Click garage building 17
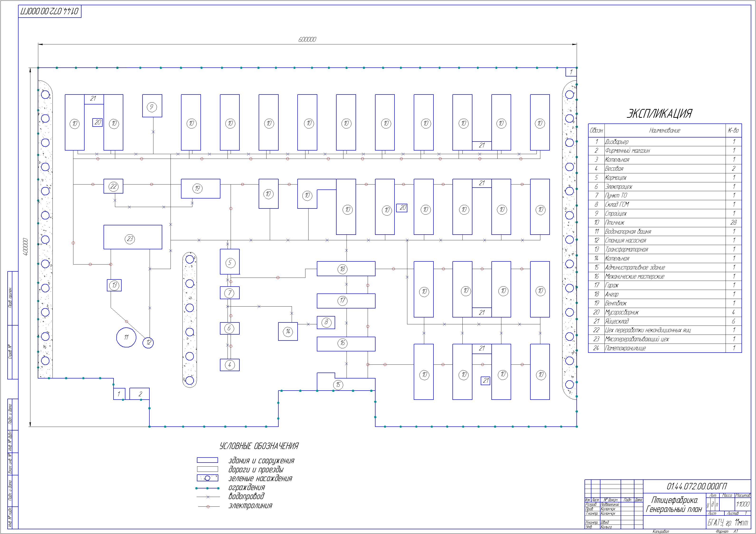Image resolution: width=756 pixels, height=534 pixels. coord(346,301)
